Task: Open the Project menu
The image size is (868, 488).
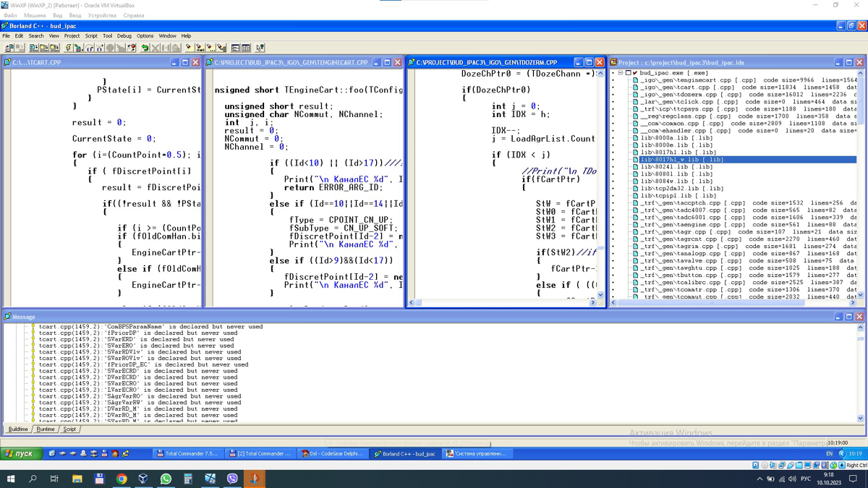Action: 72,35
